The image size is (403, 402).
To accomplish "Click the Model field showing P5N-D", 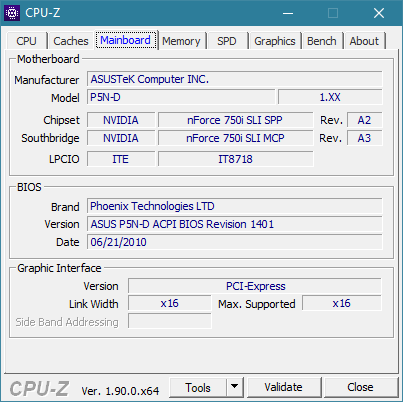I will pyautogui.click(x=181, y=97).
